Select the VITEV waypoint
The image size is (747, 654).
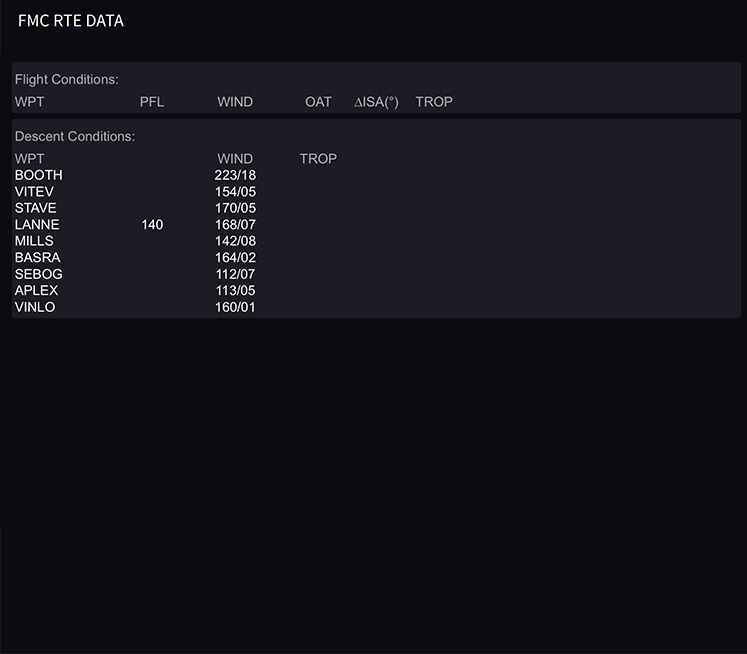34,191
